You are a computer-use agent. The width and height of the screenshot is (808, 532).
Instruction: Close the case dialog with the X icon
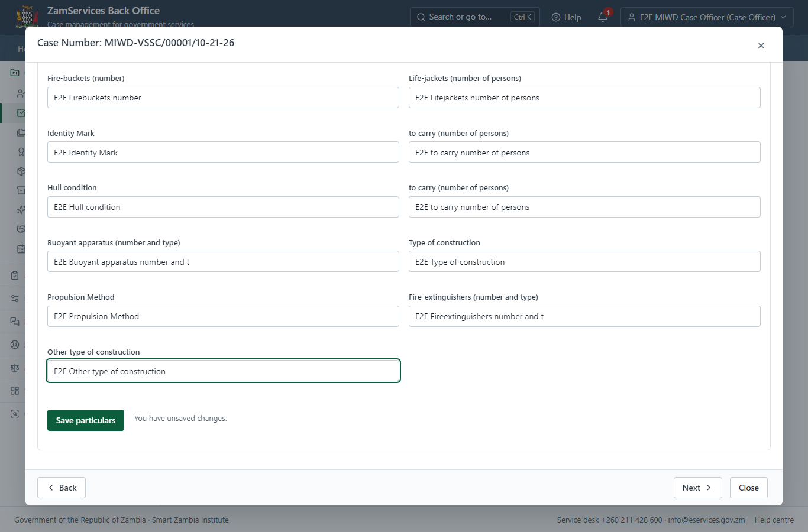pos(761,46)
